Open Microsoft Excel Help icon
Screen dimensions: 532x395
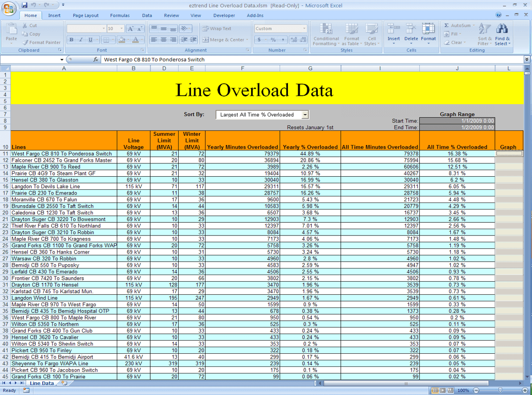pos(499,15)
